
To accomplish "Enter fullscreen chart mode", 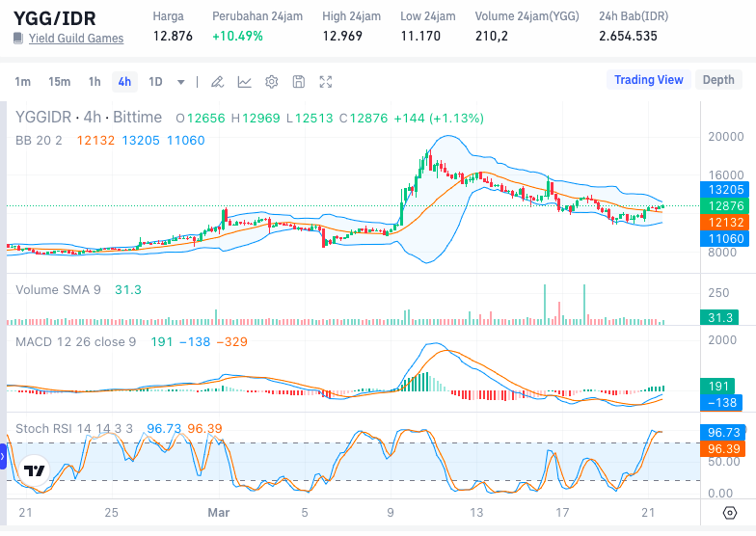I will pos(326,82).
